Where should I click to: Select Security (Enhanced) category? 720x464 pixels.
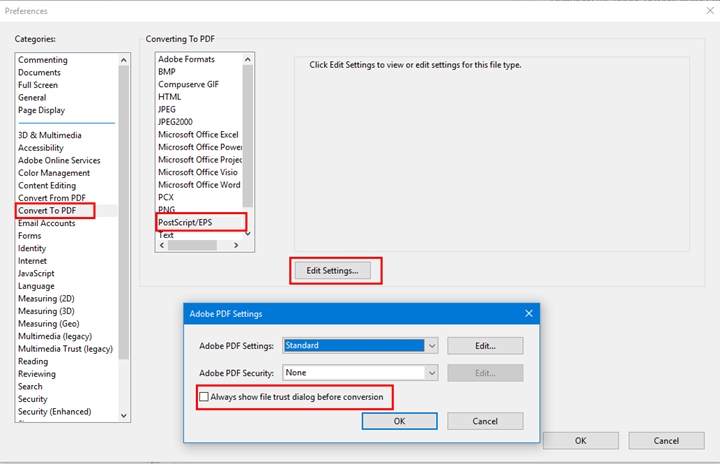[55, 412]
